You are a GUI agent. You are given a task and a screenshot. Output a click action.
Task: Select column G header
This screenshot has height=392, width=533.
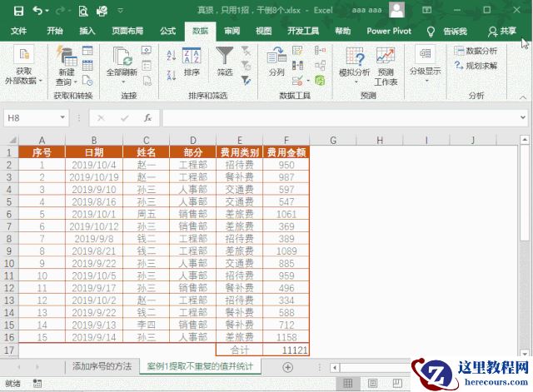click(333, 140)
